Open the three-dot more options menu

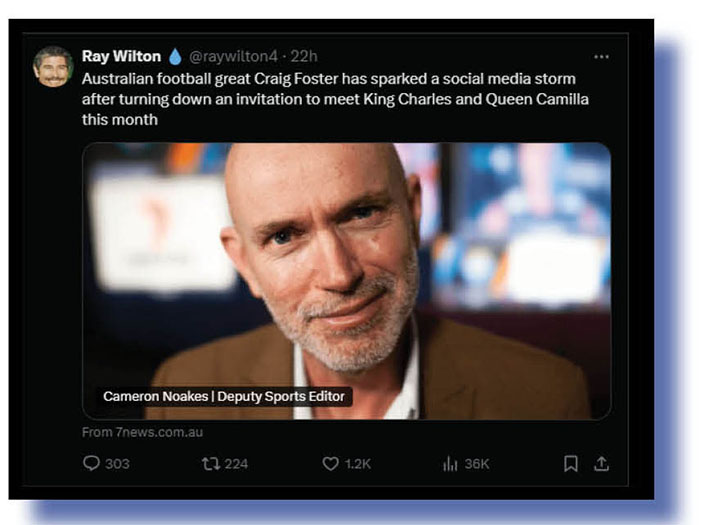(x=601, y=56)
